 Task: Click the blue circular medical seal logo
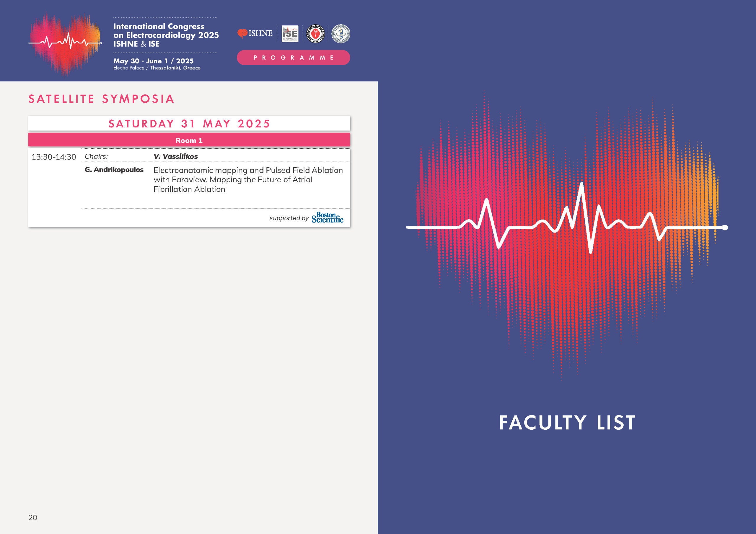point(340,34)
